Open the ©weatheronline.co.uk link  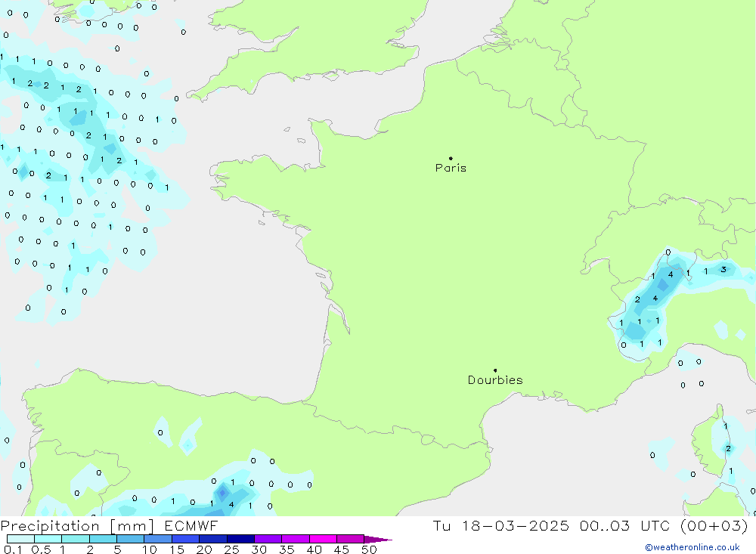pos(692,547)
